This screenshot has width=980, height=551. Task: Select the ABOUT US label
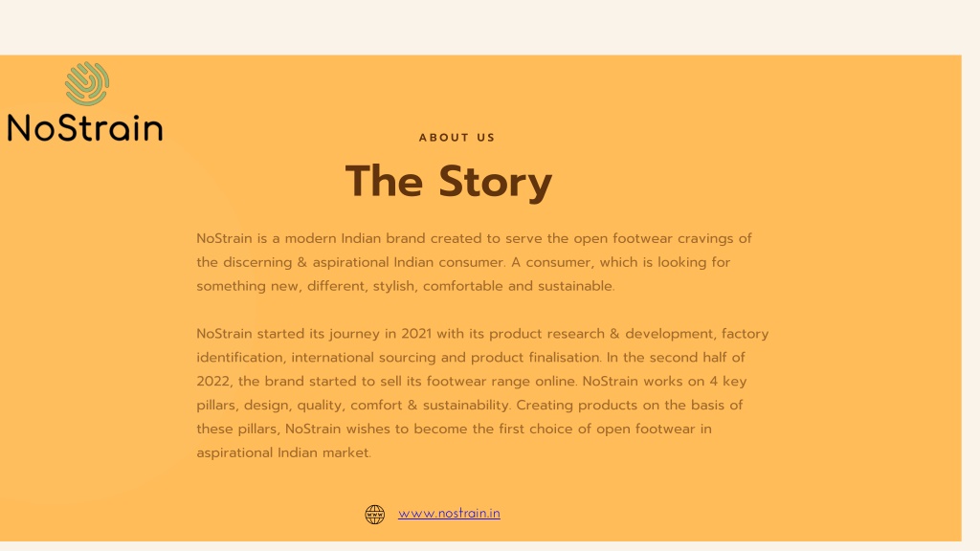[457, 138]
